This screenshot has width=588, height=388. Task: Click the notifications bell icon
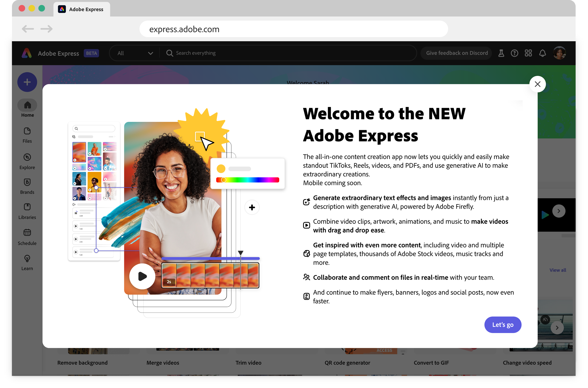(542, 53)
